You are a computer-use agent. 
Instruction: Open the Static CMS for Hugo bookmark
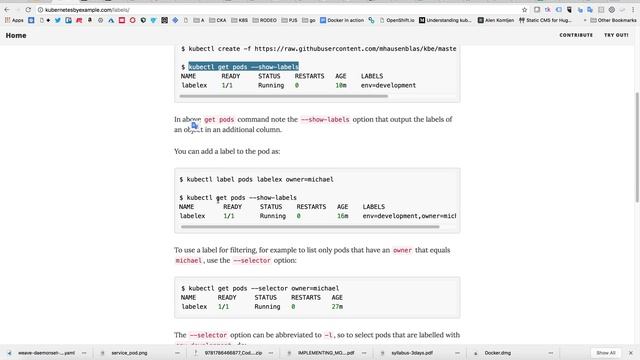point(545,20)
